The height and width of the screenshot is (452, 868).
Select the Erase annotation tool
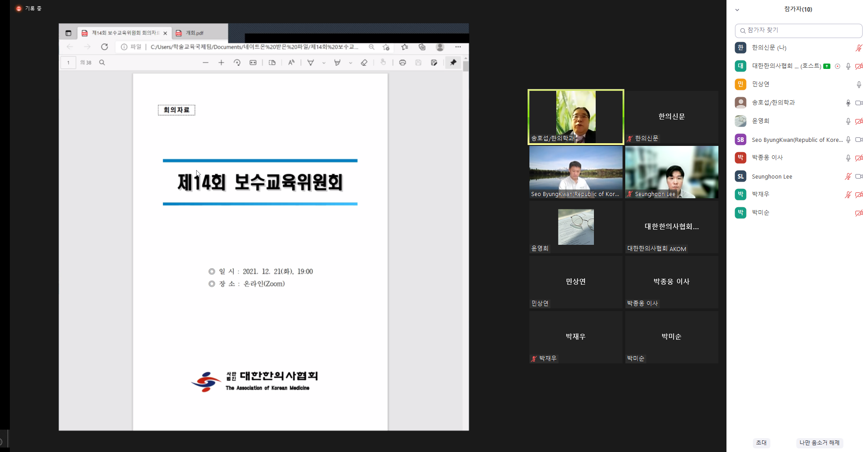point(364,63)
